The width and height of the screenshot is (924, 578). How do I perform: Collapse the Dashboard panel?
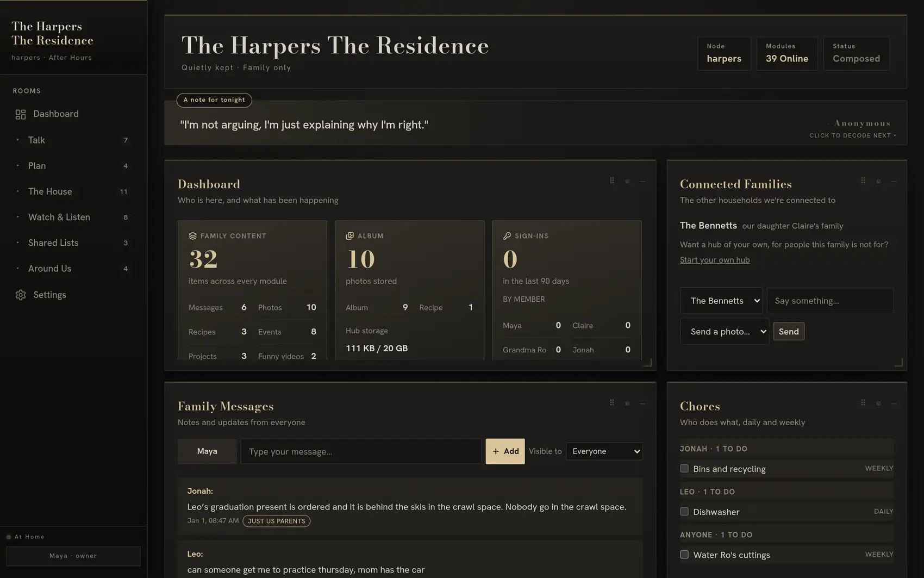point(642,181)
